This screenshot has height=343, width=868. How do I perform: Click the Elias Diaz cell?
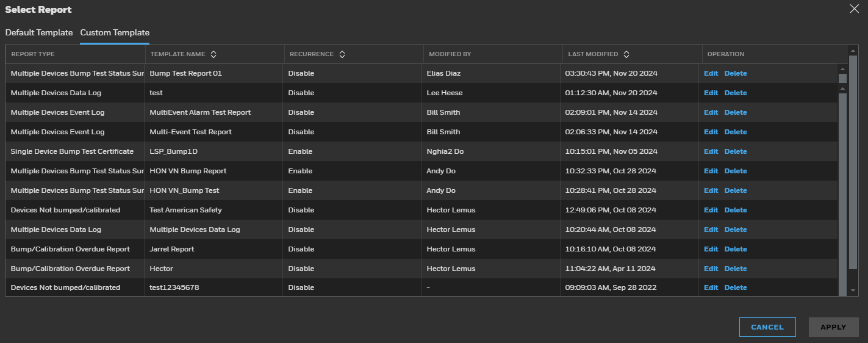443,73
